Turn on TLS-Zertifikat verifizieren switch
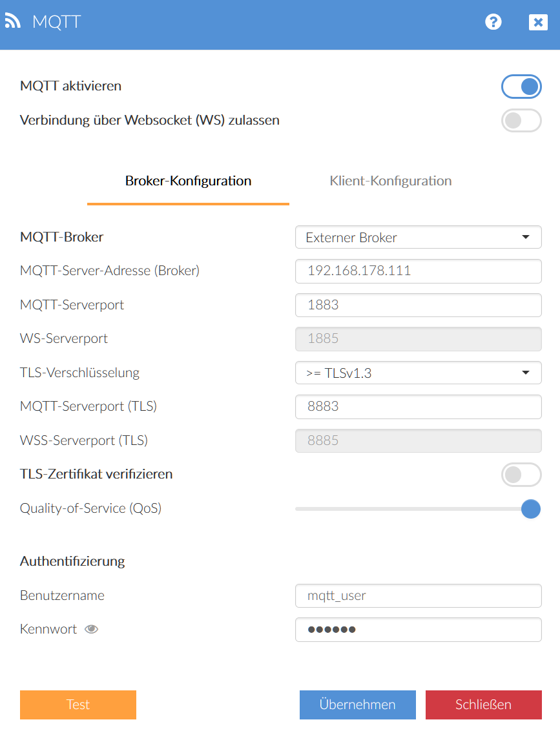This screenshot has width=560, height=733. coord(521,475)
